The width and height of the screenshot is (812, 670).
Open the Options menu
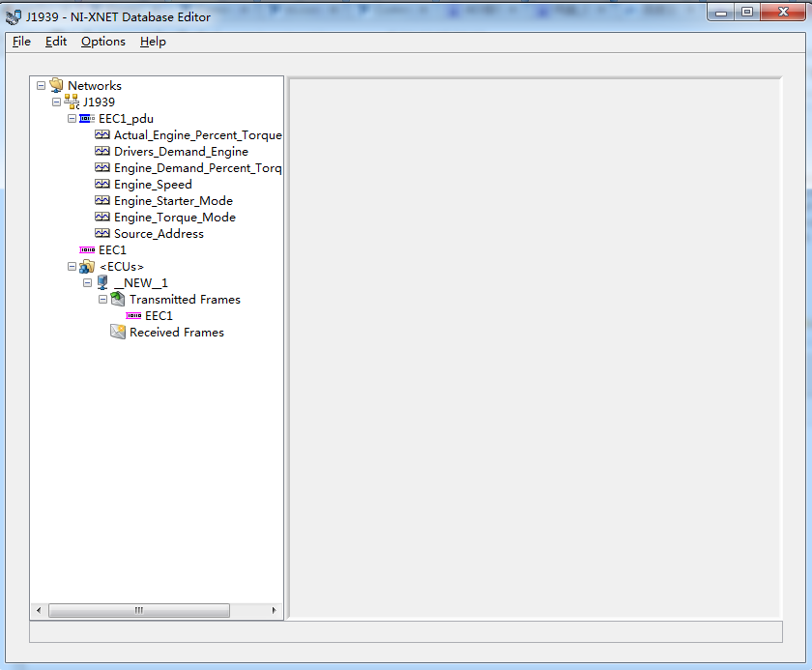pyautogui.click(x=103, y=42)
